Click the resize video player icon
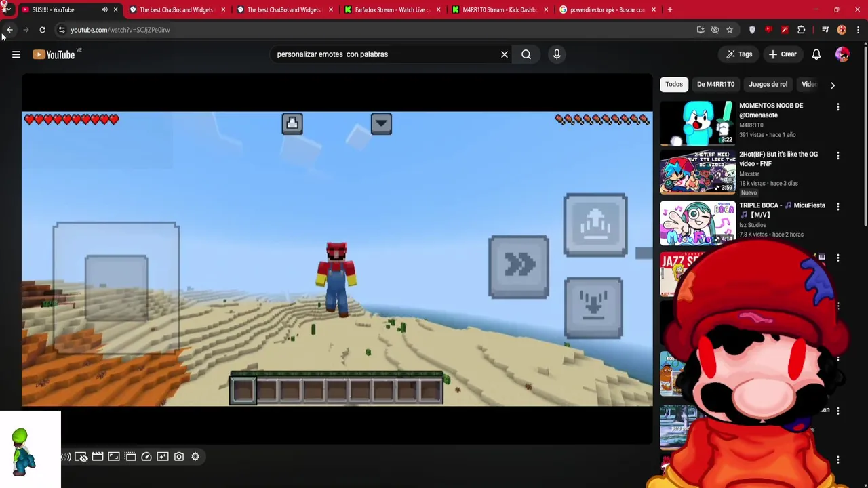 pyautogui.click(x=114, y=457)
